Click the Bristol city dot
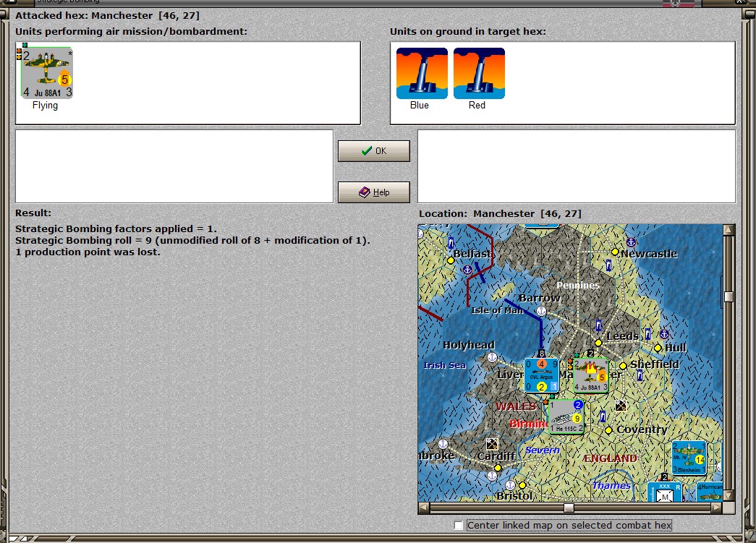Screen dimensions: 756x543 522,485
